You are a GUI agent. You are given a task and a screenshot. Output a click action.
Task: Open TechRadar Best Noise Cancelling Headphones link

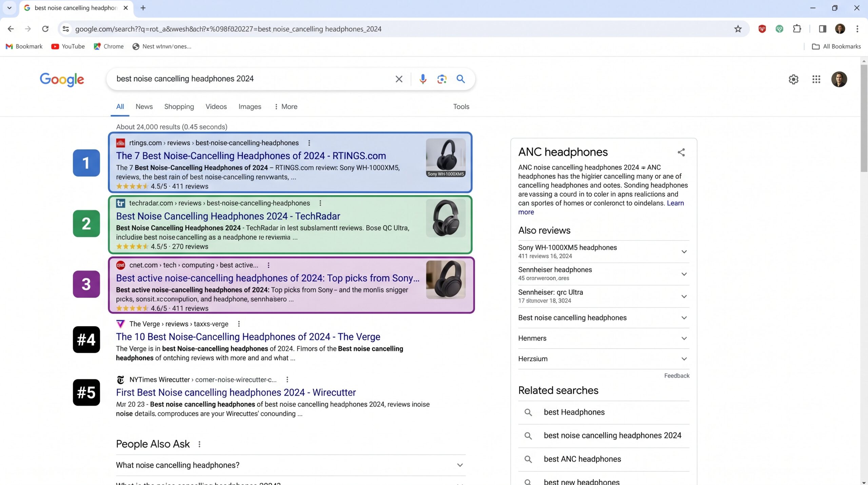pyautogui.click(x=228, y=216)
